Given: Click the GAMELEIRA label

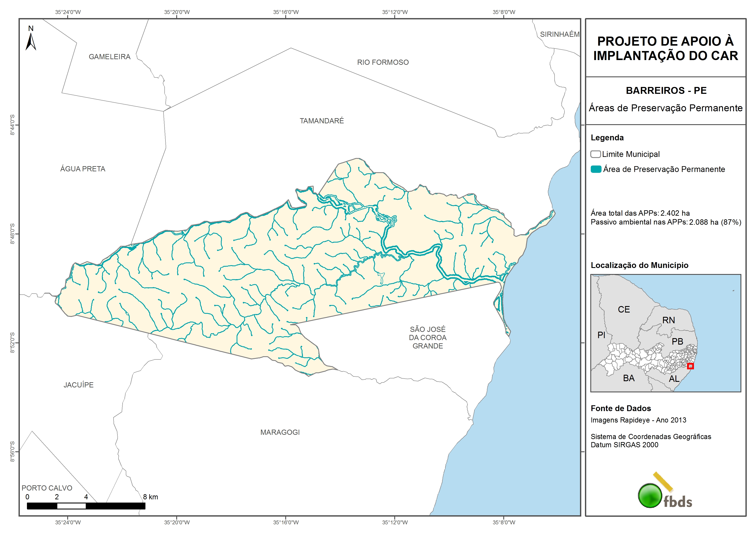Looking at the screenshot, I should 109,57.
